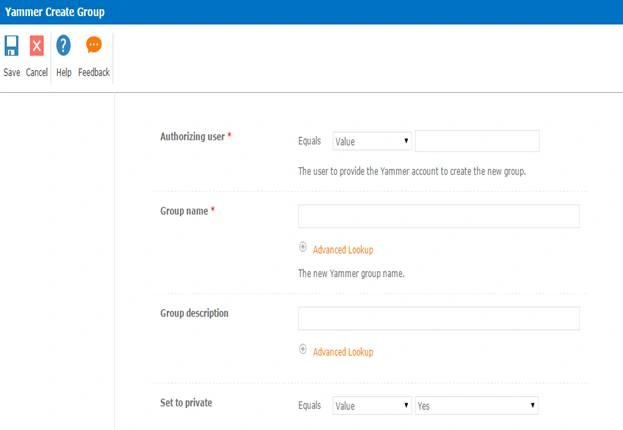This screenshot has width=623, height=430.
Task: Click the plus icon beside Group description Advanced Lookup
Action: click(303, 349)
